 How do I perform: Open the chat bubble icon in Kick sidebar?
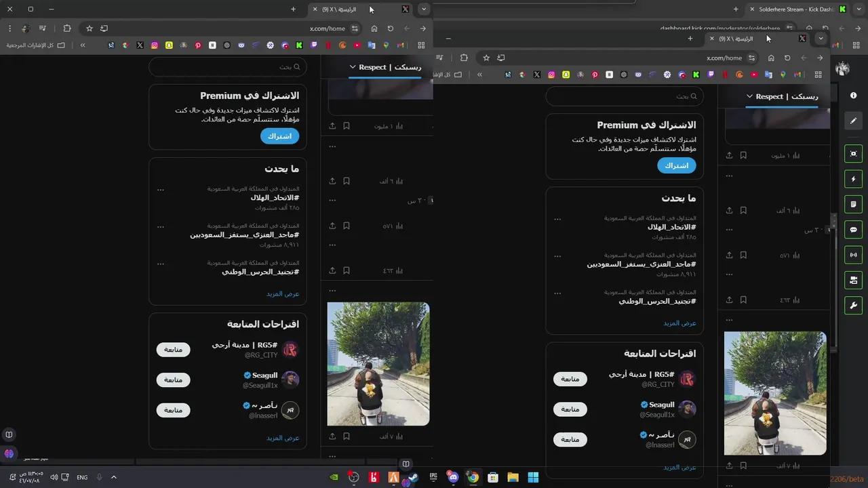click(853, 230)
